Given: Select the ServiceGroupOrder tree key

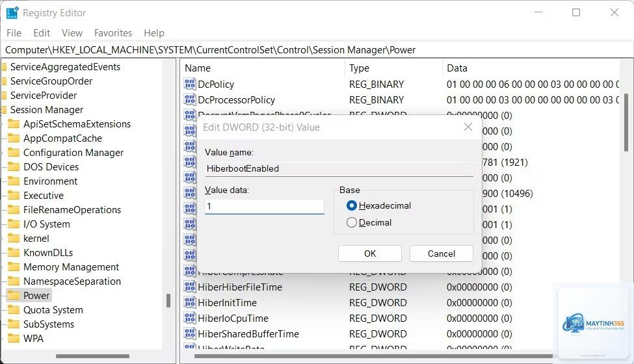Looking at the screenshot, I should (51, 81).
